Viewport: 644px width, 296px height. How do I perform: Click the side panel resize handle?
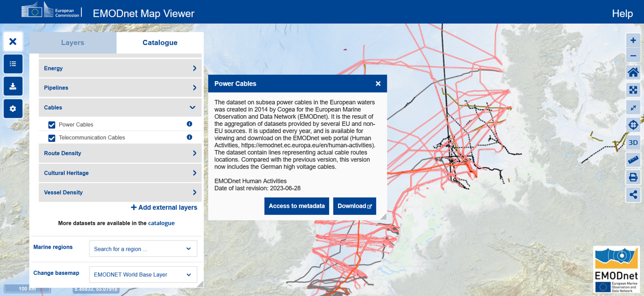pyautogui.click(x=200, y=284)
